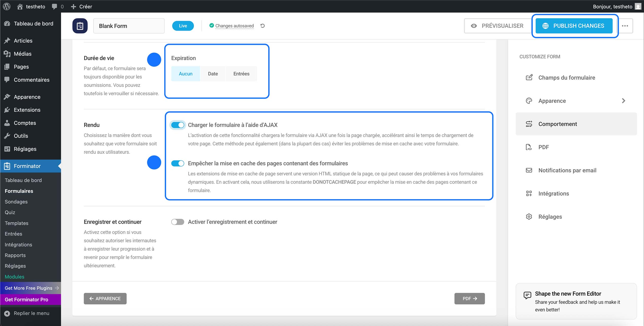Click the PRÉVISUALISER button

pyautogui.click(x=497, y=26)
